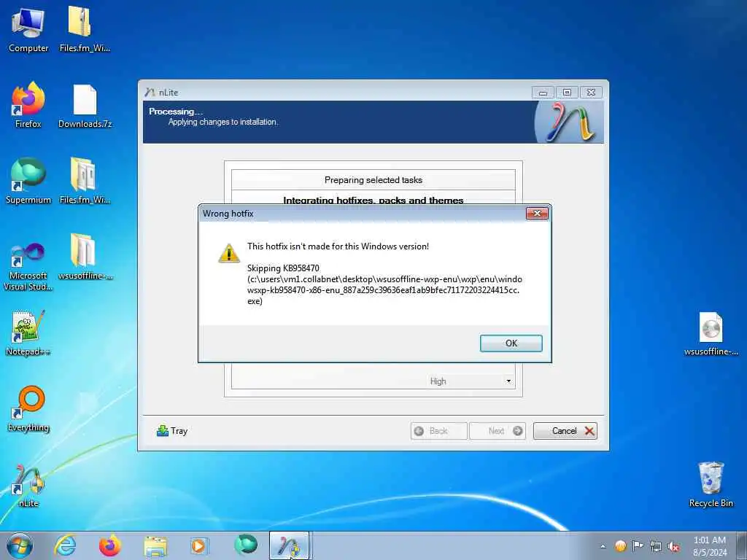The image size is (747, 560).
Task: Click the nLite logo in header
Action: pos(570,122)
